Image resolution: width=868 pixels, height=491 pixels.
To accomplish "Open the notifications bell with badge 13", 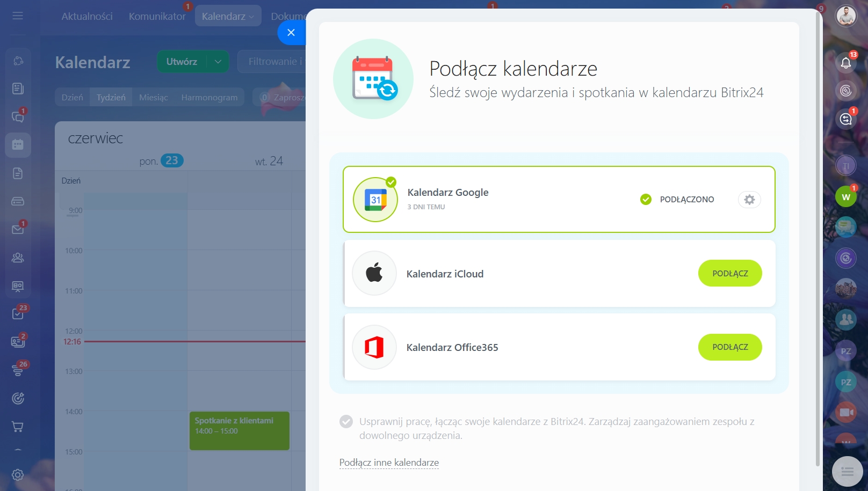I will [846, 63].
